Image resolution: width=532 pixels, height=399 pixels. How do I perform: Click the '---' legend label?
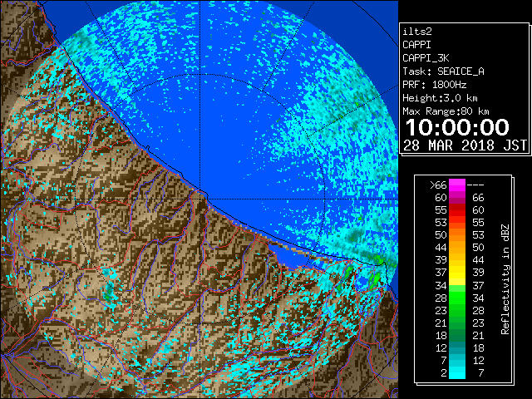[475, 185]
